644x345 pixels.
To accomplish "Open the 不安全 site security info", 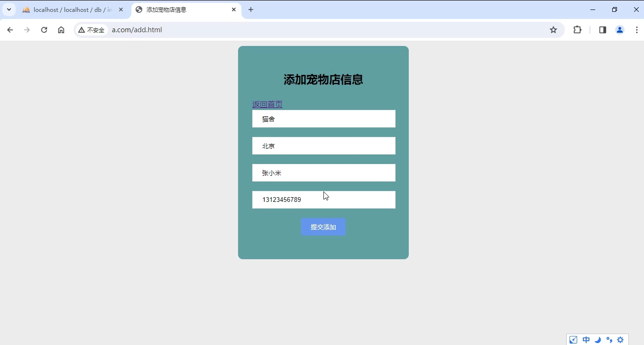I will pyautogui.click(x=92, y=30).
